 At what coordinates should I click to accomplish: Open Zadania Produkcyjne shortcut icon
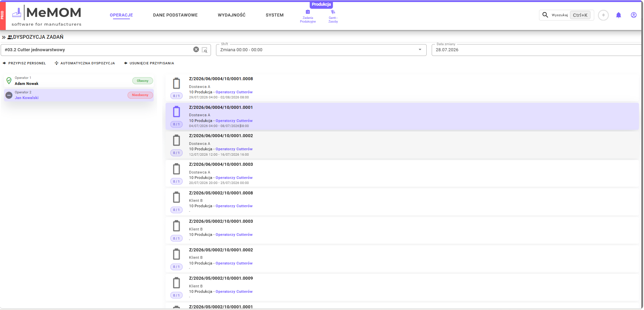(x=308, y=12)
